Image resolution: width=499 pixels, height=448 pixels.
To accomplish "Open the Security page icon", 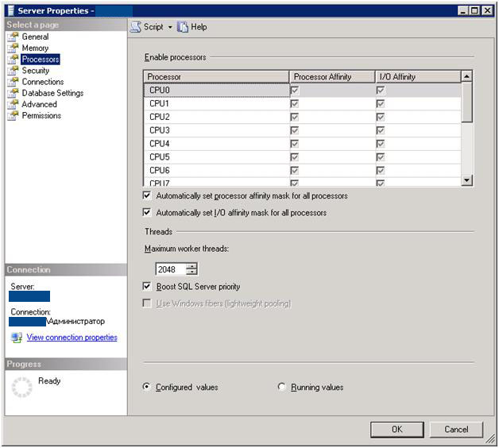I will (x=14, y=71).
